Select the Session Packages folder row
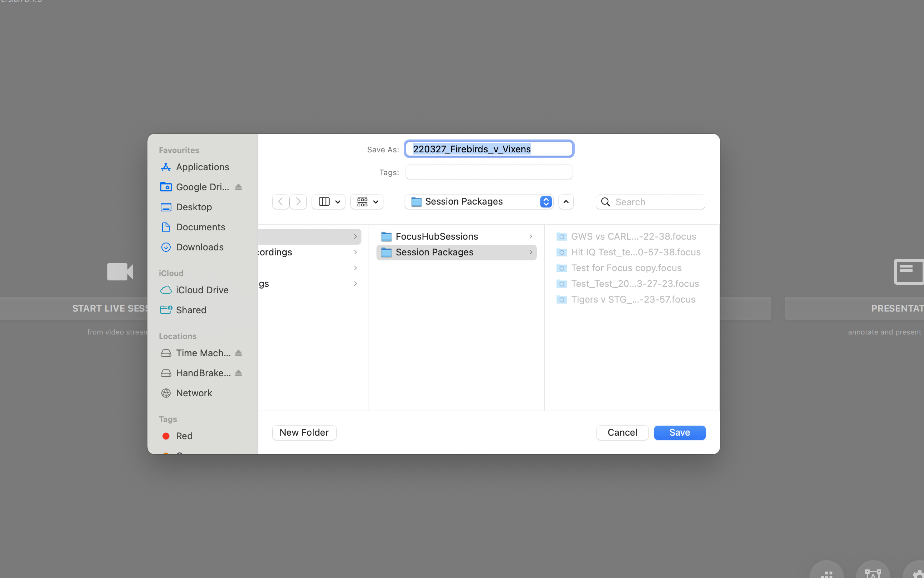Image resolution: width=924 pixels, height=578 pixels. [456, 252]
